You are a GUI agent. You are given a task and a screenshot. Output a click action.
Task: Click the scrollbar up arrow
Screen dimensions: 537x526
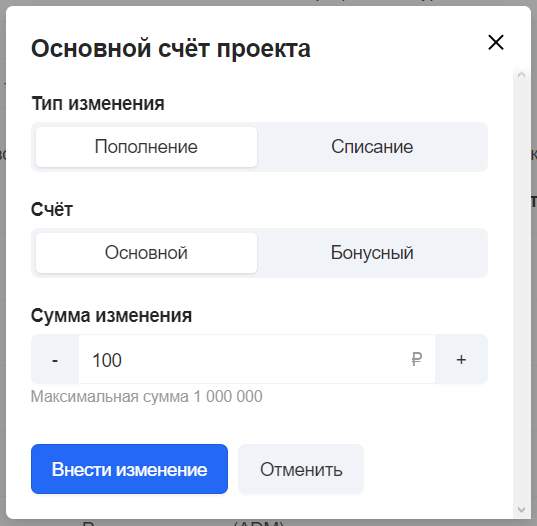[x=521, y=75]
